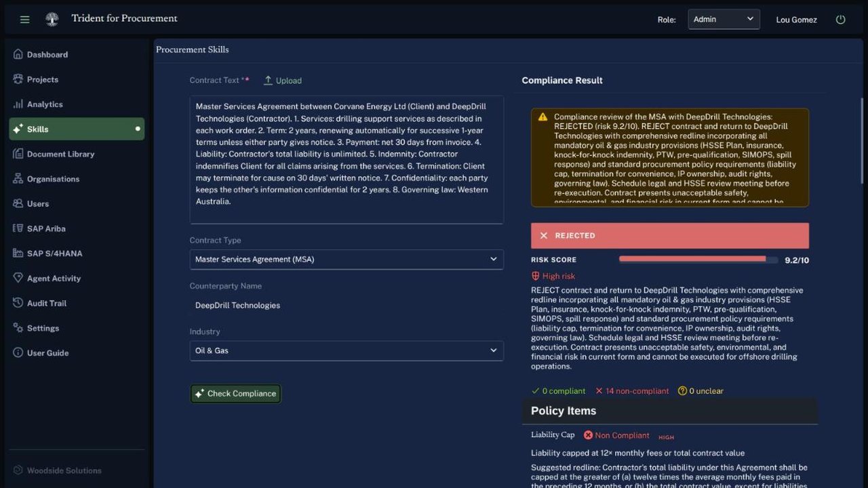Click the User Guide info icon
This screenshot has height=488, width=868.
18,352
